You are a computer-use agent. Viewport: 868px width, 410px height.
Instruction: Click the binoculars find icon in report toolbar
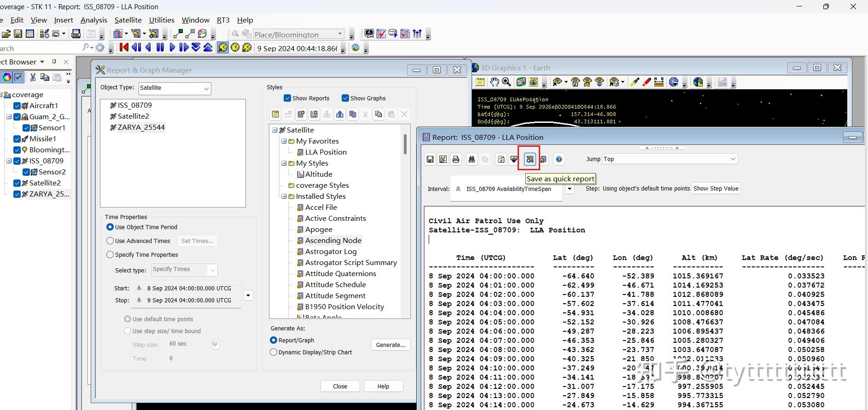[x=472, y=159]
